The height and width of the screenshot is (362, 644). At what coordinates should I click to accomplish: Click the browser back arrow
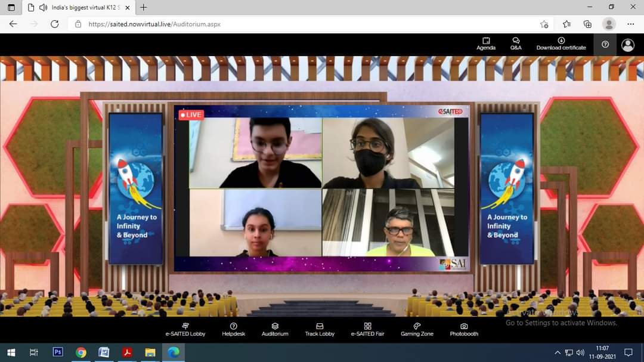tap(13, 24)
